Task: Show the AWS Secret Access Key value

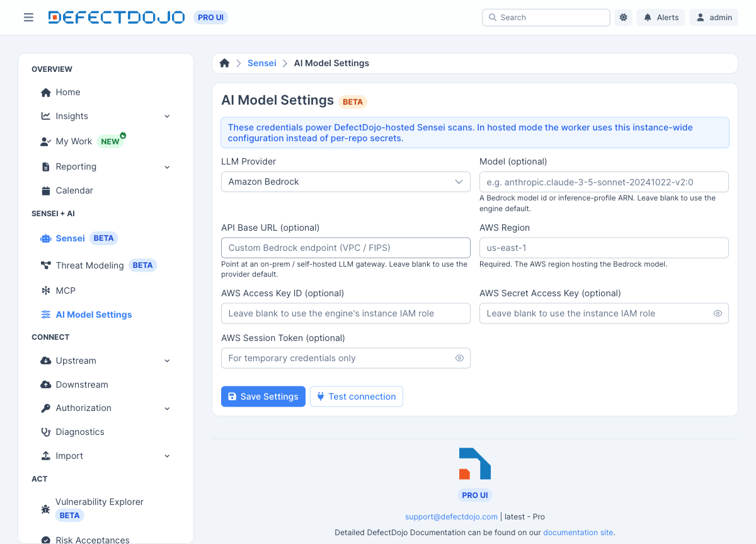Action: click(718, 313)
